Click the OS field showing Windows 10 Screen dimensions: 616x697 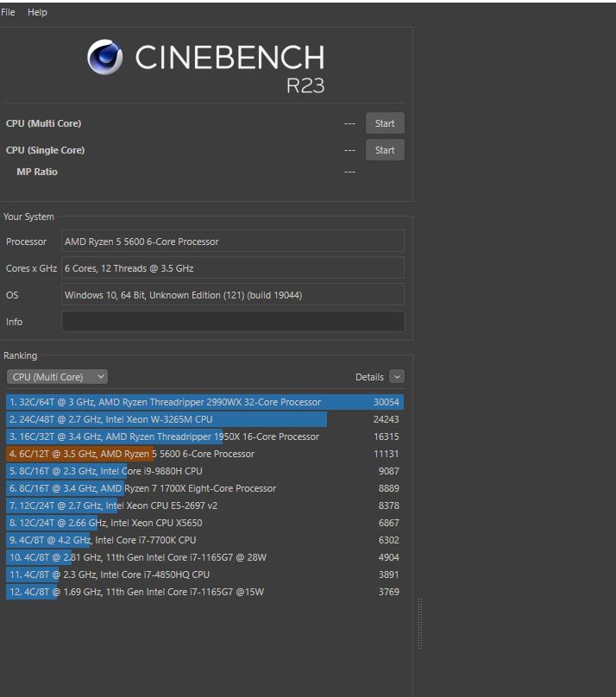233,295
